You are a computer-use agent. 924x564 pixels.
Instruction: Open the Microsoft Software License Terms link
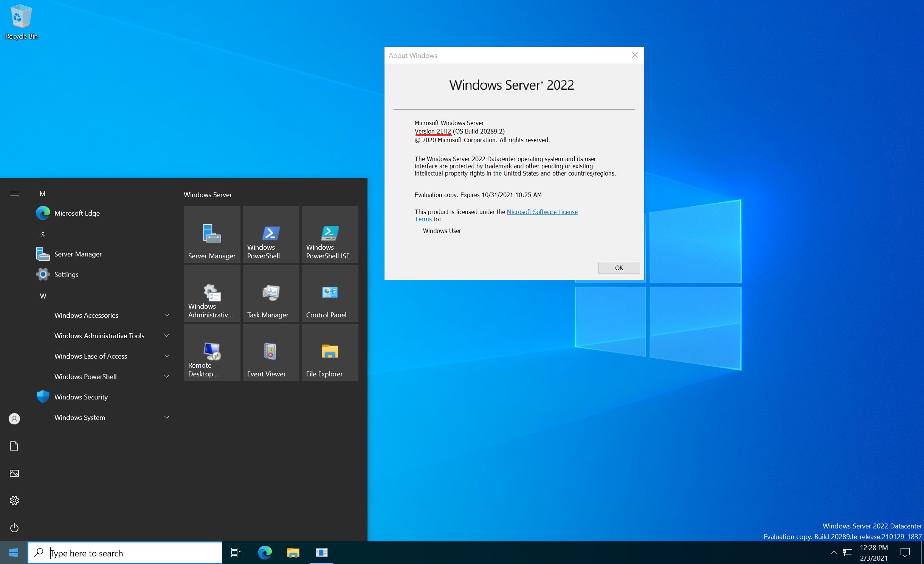coord(542,212)
